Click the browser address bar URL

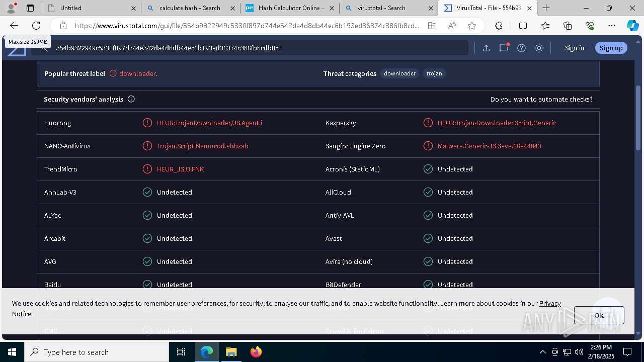tap(247, 26)
